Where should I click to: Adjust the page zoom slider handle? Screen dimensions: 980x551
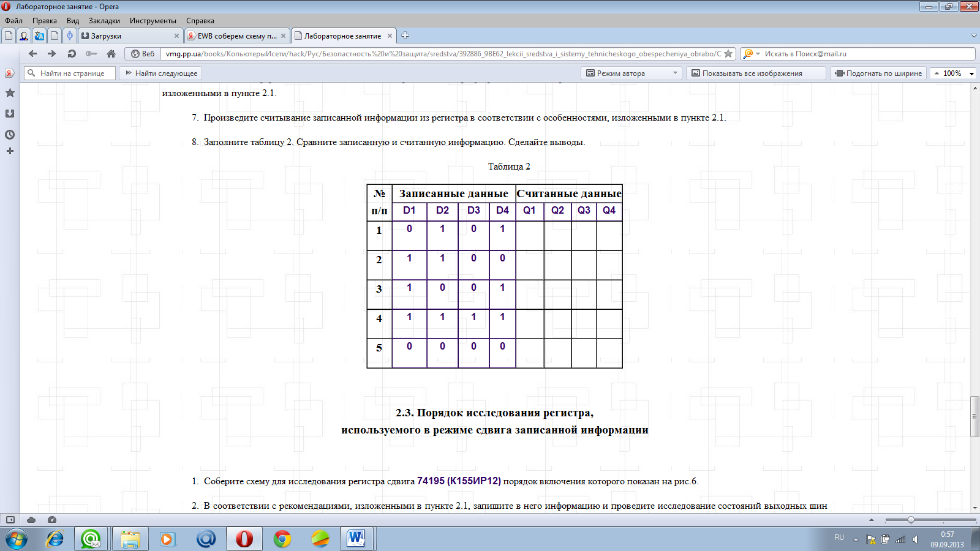911,520
